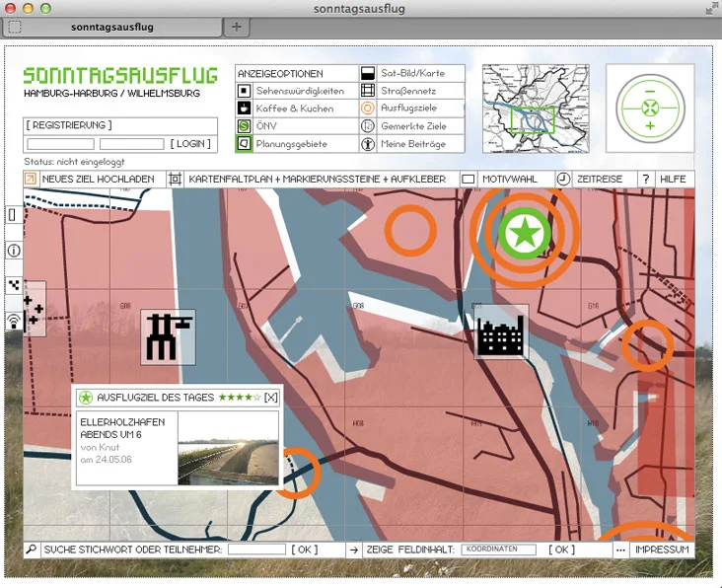Viewport: 722px width, 588px height.
Task: Focus the second login input field
Action: pos(132,144)
